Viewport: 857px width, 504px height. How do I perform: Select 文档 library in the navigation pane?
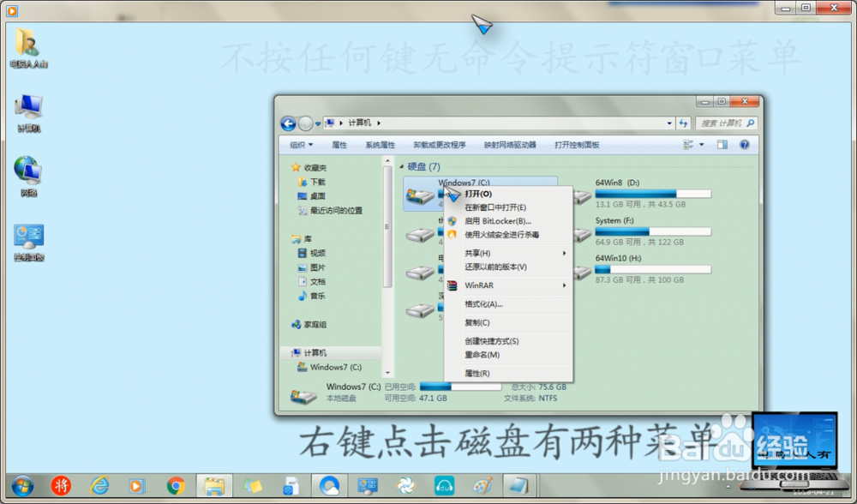pyautogui.click(x=318, y=281)
